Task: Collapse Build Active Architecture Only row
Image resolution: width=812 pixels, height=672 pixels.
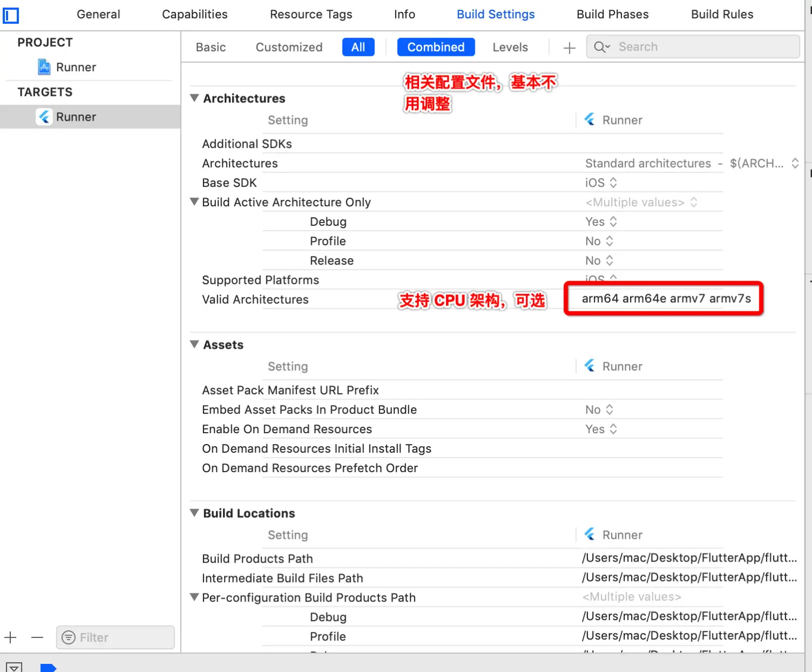Action: pos(194,201)
